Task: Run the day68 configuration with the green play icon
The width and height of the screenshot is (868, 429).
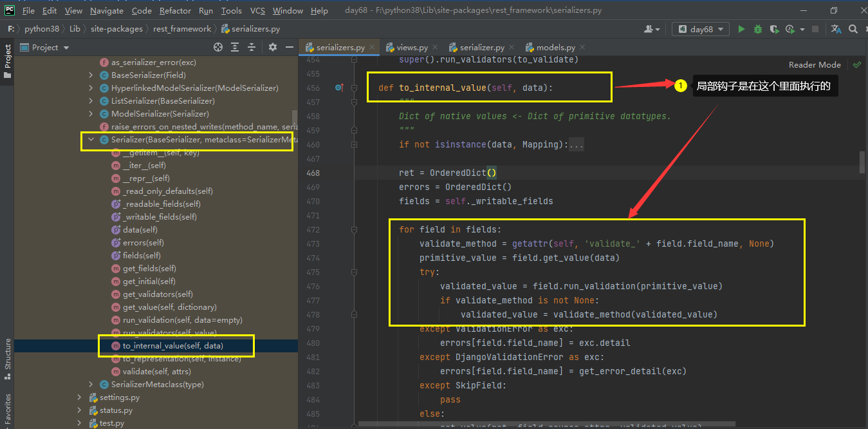Action: 741,29
